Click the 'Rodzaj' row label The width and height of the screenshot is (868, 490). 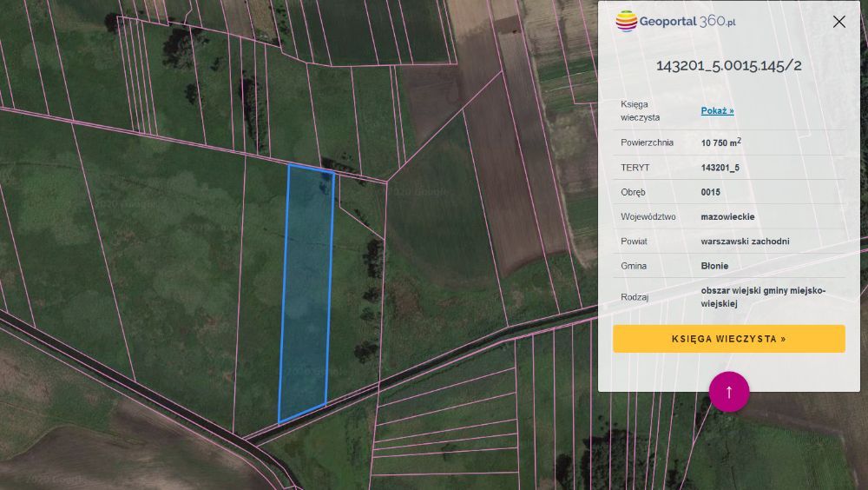635,297
